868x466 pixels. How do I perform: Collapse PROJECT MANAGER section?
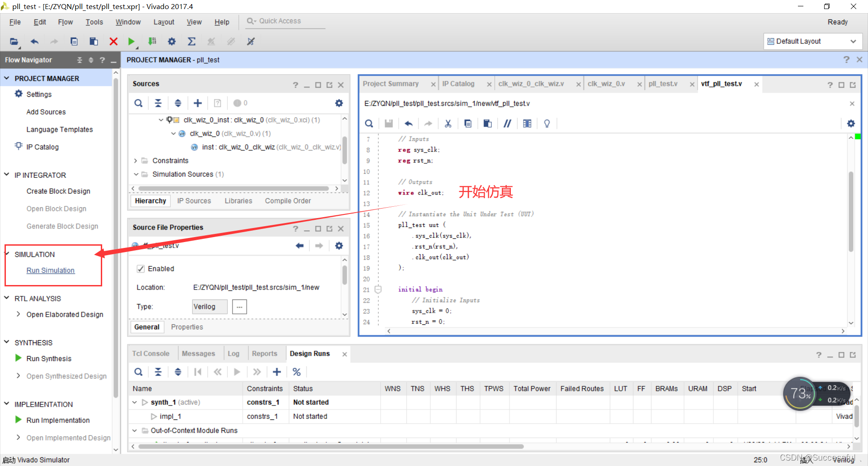pyautogui.click(x=7, y=78)
